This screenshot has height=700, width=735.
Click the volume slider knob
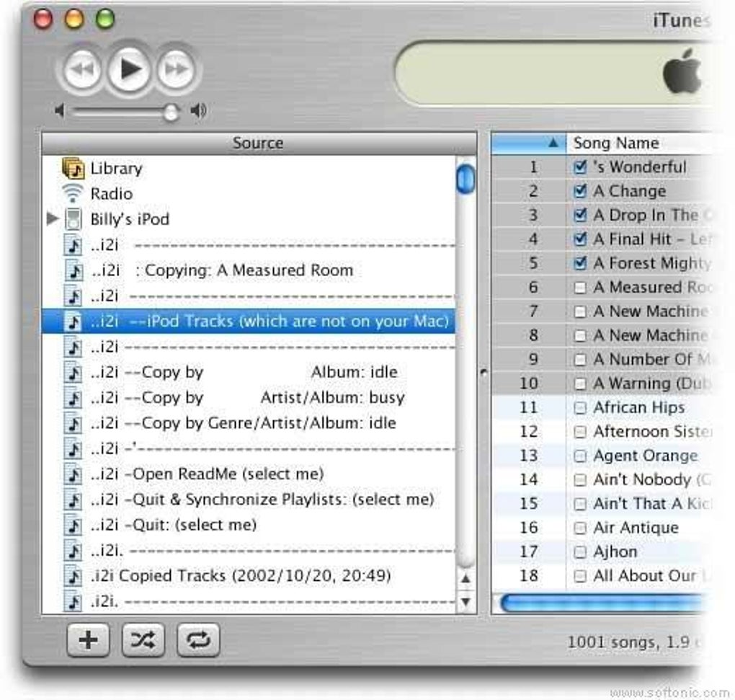[171, 112]
